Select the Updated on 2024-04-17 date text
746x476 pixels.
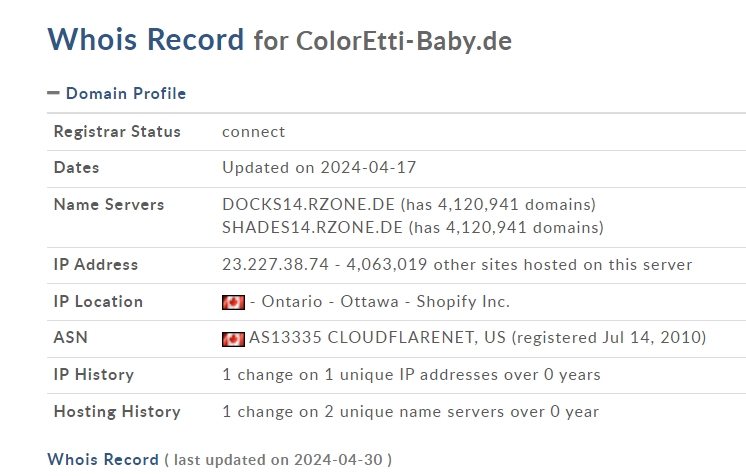319,168
